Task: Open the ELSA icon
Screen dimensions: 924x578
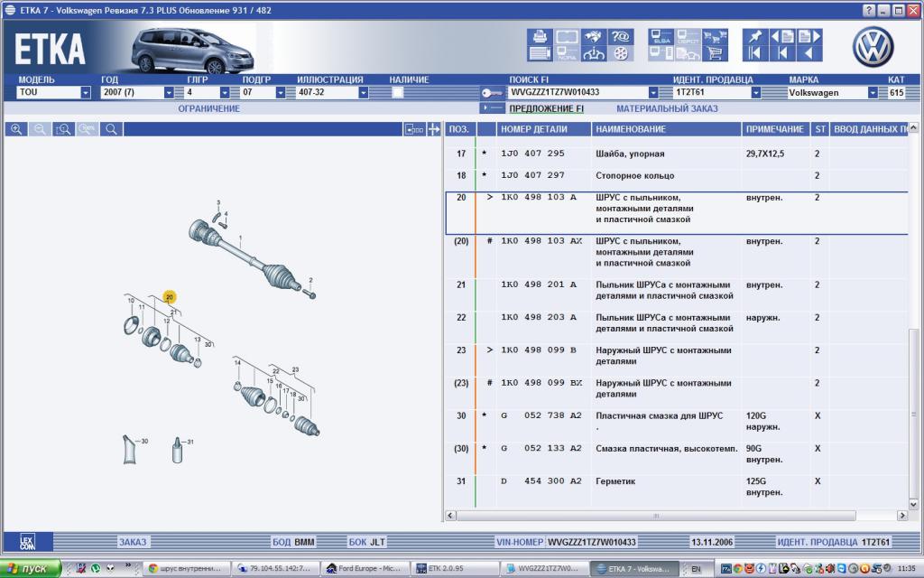Action: 661,36
